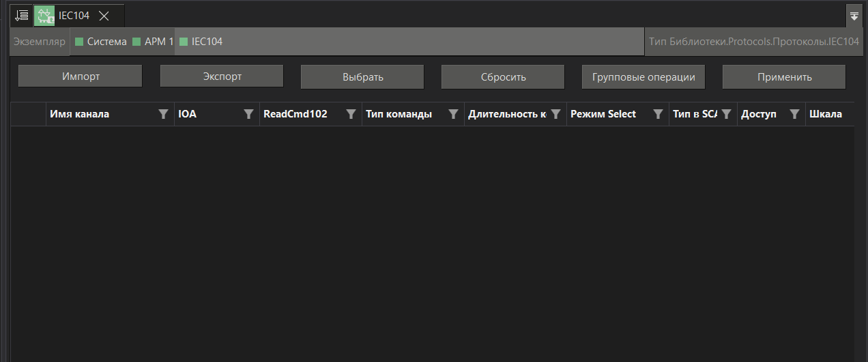The height and width of the screenshot is (362, 868).
Task: Click the Выбрать button
Action: point(362,76)
